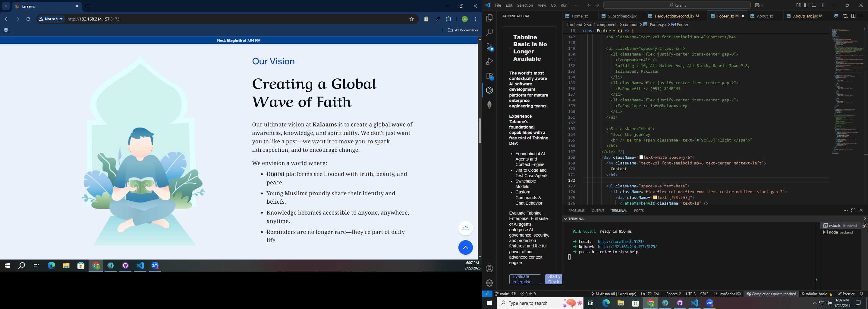Viewport: 868px width, 309px height.
Task: Open the Network 192.168.214.157 terminal link
Action: [x=627, y=247]
